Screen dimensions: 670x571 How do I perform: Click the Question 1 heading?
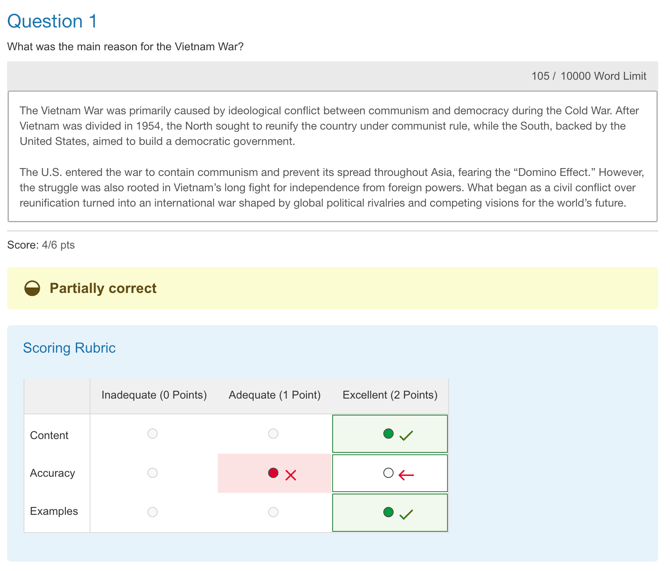(52, 21)
